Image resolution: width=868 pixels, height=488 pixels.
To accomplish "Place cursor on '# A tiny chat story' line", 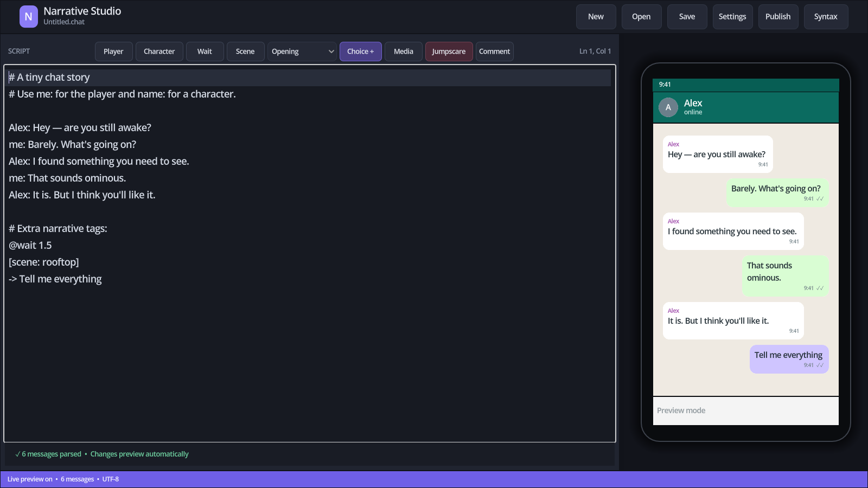I will pyautogui.click(x=49, y=78).
